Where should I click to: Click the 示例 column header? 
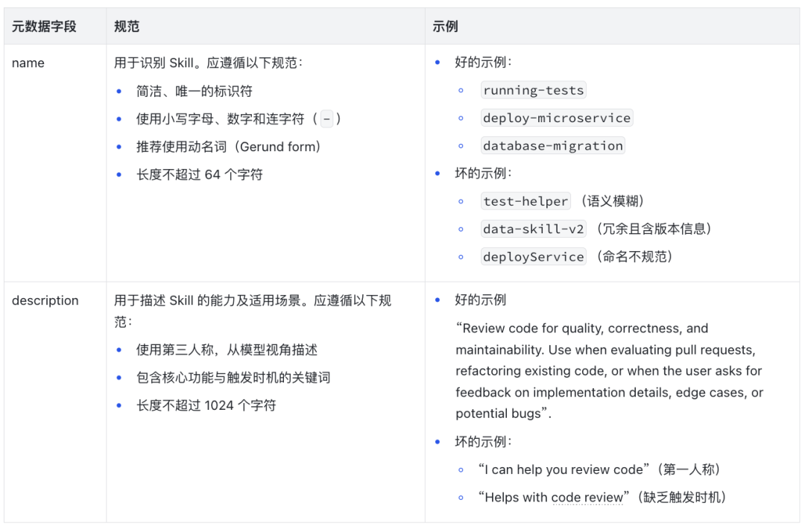pos(446,27)
